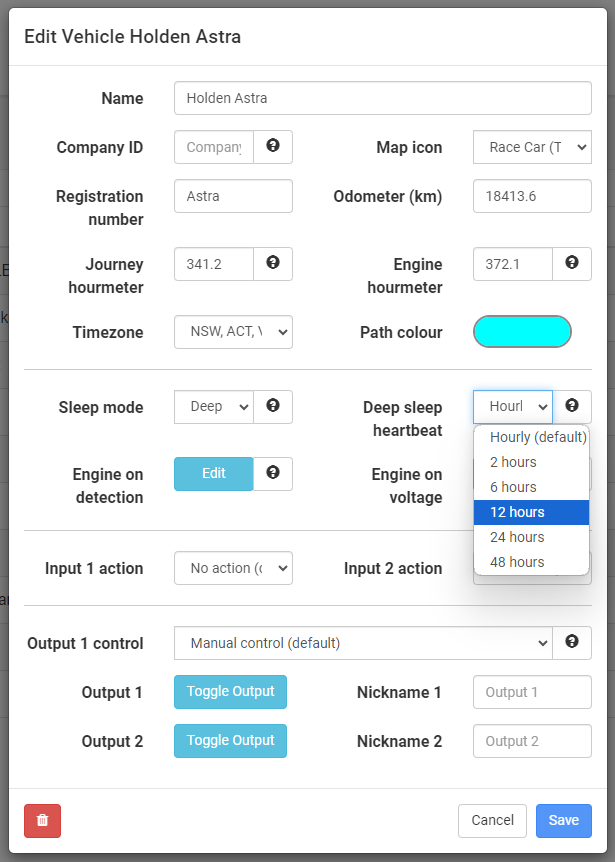Screen dimensions: 615x862
Task: Click the Journey hourmeter field
Action: click(214, 264)
